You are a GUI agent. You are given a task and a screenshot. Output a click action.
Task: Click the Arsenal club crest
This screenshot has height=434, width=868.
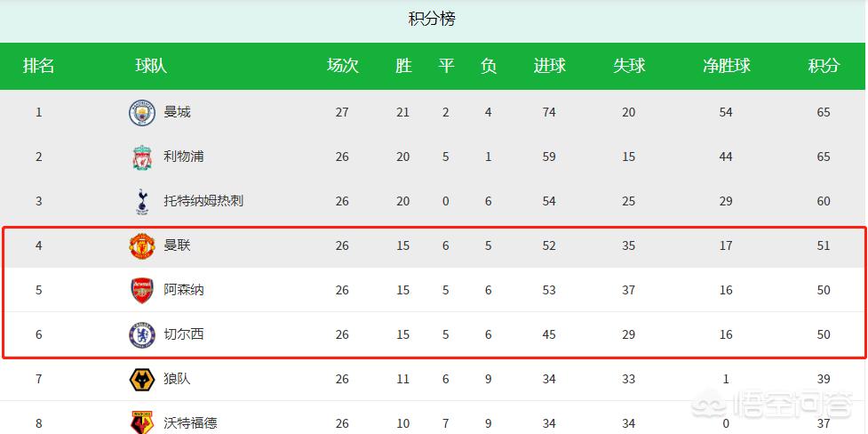(x=142, y=290)
